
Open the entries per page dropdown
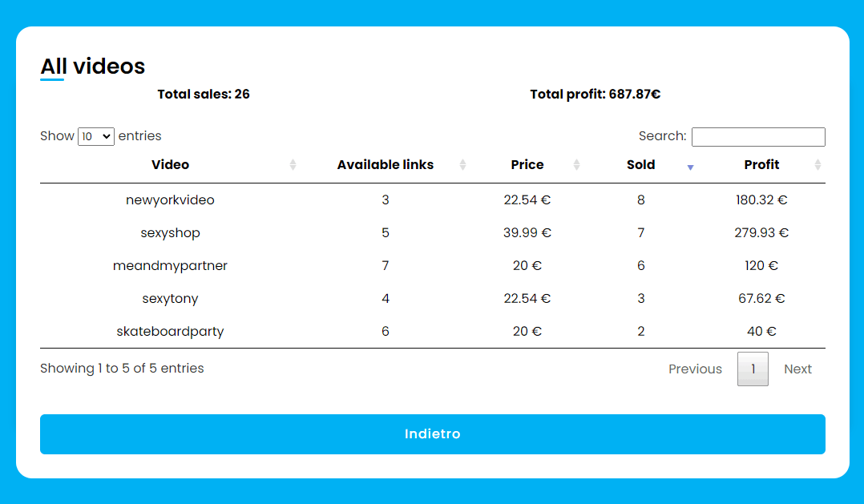point(96,136)
